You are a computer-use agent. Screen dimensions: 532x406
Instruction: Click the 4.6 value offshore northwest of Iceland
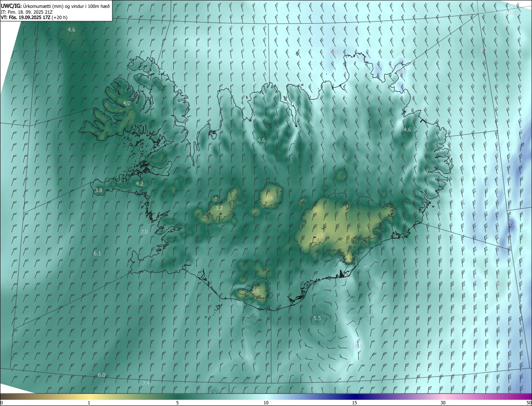[x=71, y=29]
